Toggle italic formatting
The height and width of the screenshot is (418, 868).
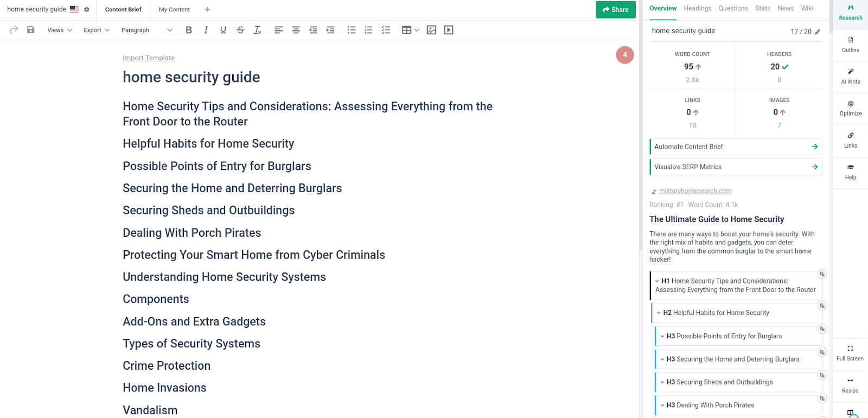pos(206,30)
